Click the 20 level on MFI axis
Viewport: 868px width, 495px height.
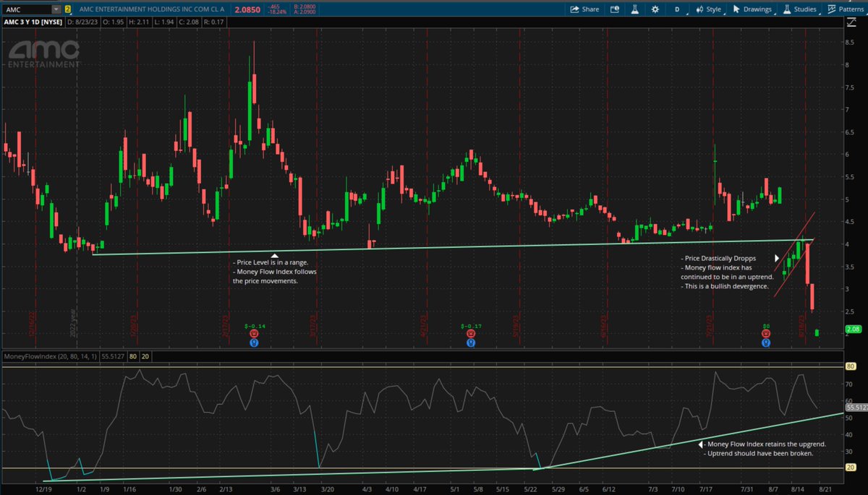tap(852, 468)
